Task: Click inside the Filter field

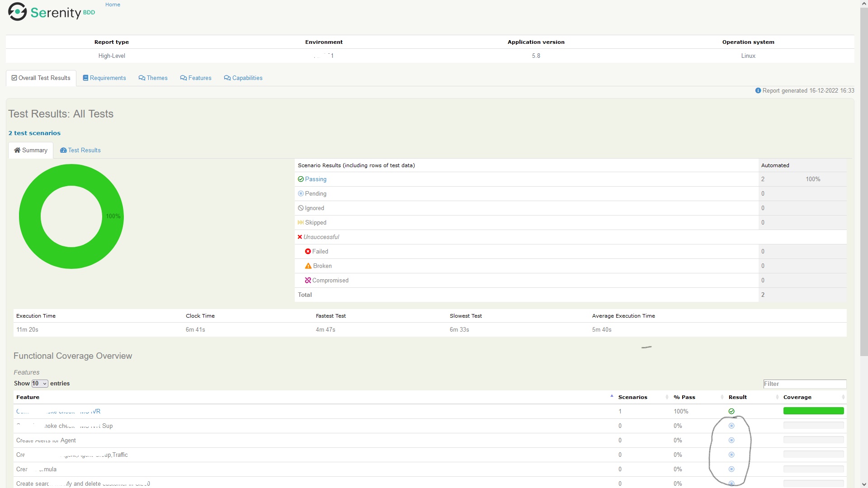Action: coord(805,384)
